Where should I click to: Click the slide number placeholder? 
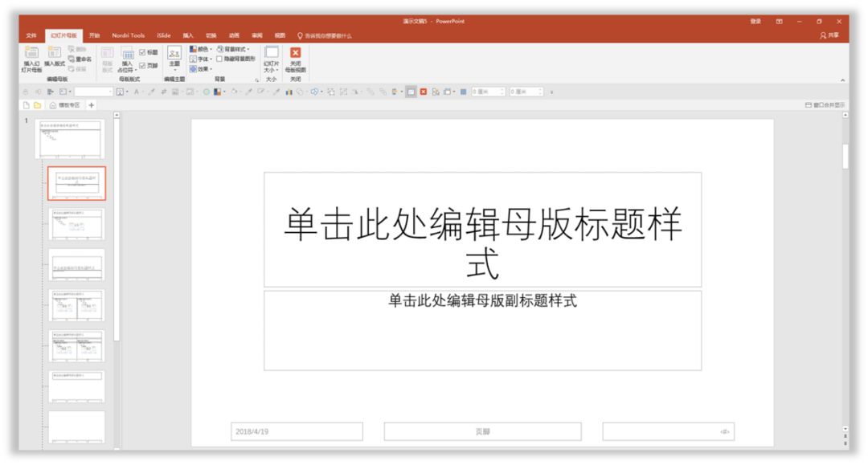coord(669,431)
